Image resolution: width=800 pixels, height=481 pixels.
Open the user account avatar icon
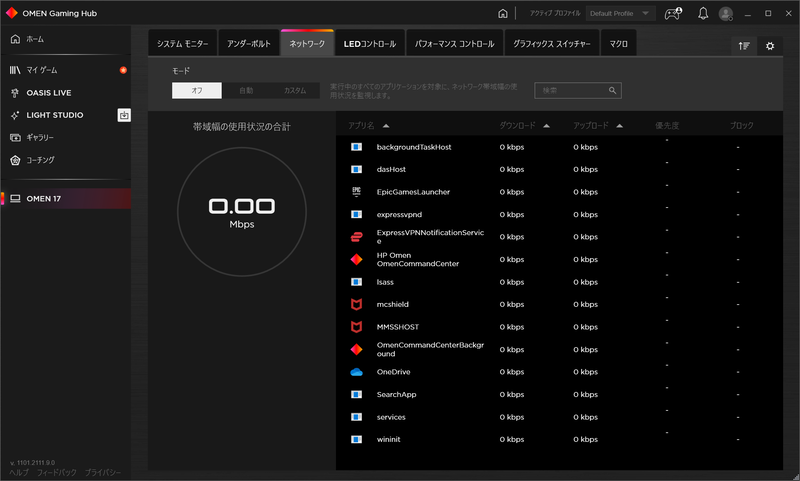pos(726,14)
